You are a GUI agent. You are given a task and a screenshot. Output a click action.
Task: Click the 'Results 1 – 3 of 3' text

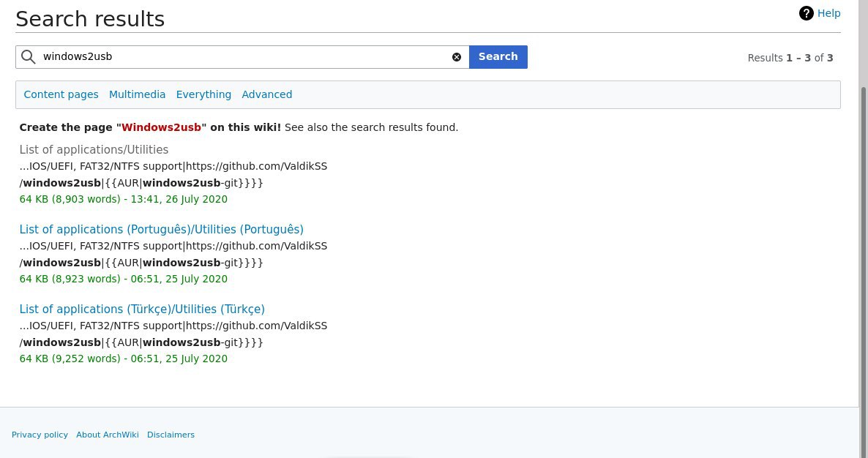point(790,58)
